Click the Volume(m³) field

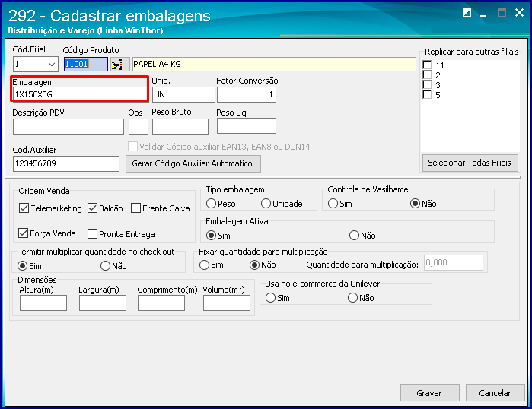pyautogui.click(x=227, y=303)
